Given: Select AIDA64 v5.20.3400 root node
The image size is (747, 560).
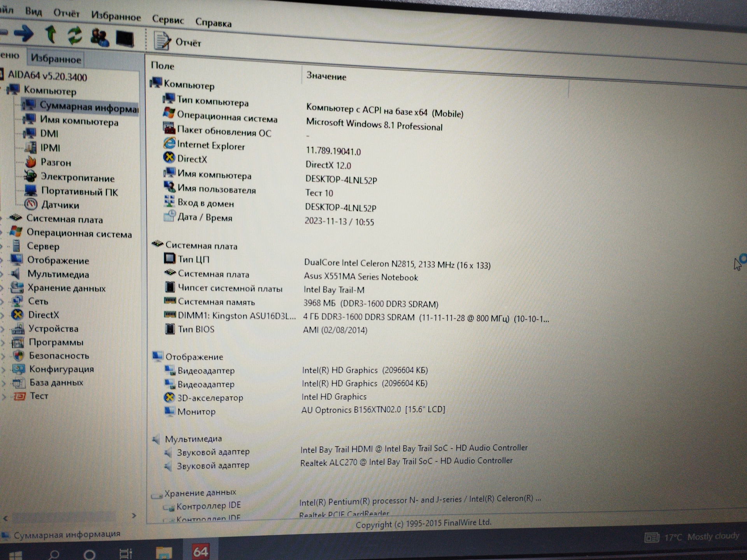Looking at the screenshot, I should 47,76.
